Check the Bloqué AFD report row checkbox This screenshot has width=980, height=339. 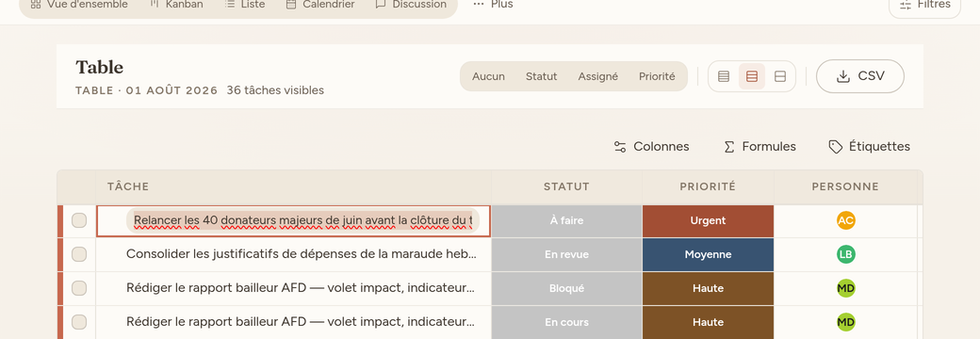79,288
